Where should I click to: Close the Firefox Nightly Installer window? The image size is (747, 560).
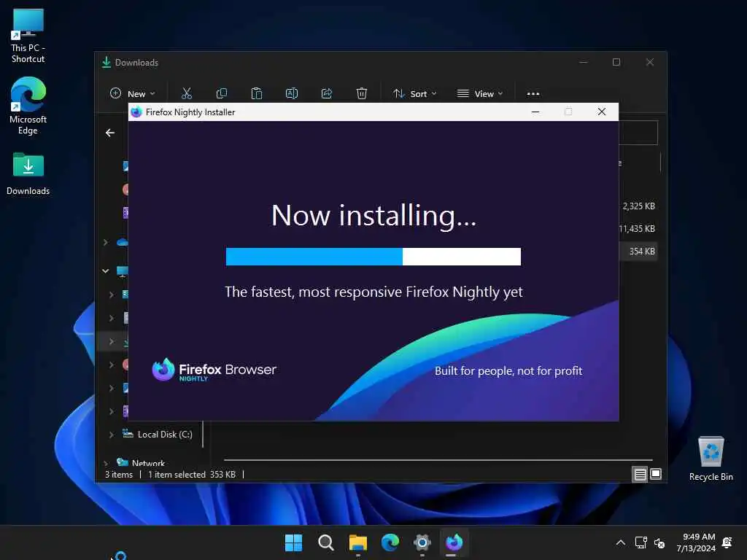[602, 112]
